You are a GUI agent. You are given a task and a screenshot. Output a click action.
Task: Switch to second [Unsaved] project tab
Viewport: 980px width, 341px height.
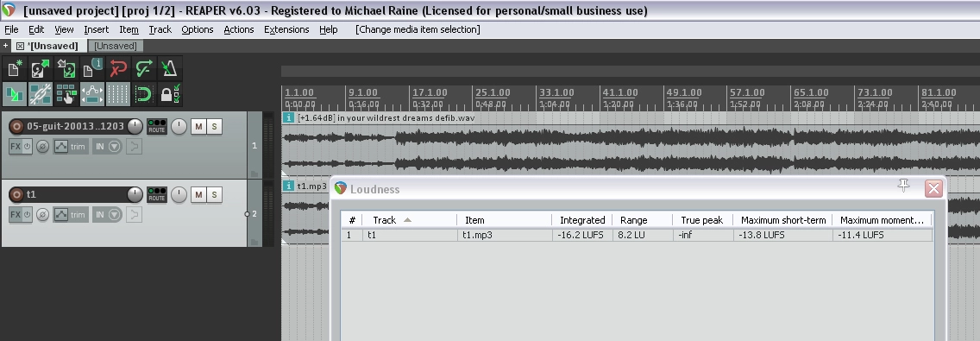point(116,46)
